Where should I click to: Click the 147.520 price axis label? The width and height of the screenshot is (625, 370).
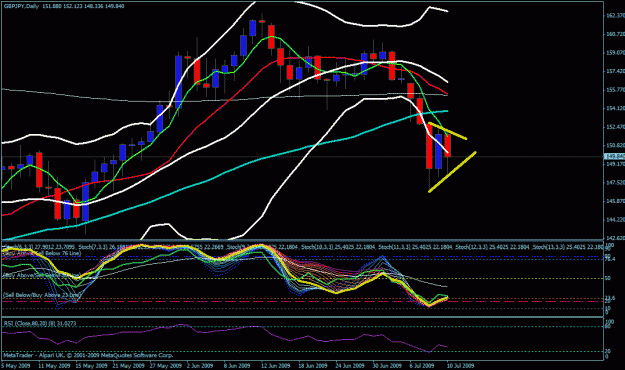(x=615, y=183)
